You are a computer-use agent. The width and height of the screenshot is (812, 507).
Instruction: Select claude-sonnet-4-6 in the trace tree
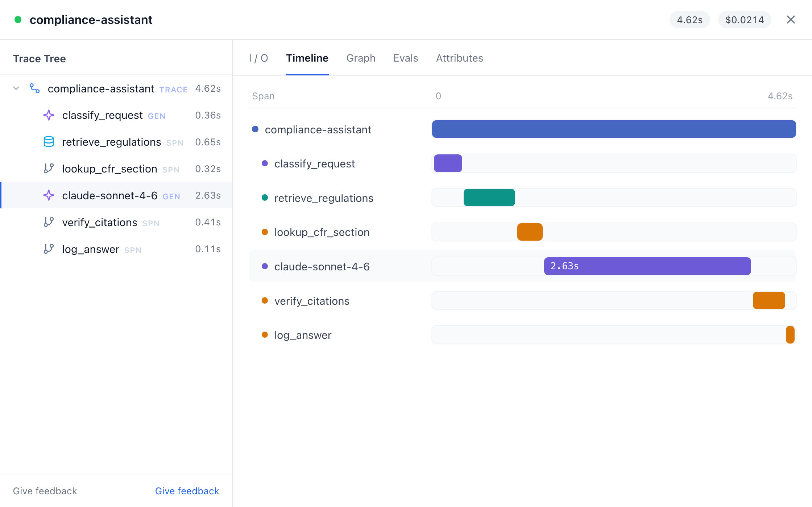116,196
